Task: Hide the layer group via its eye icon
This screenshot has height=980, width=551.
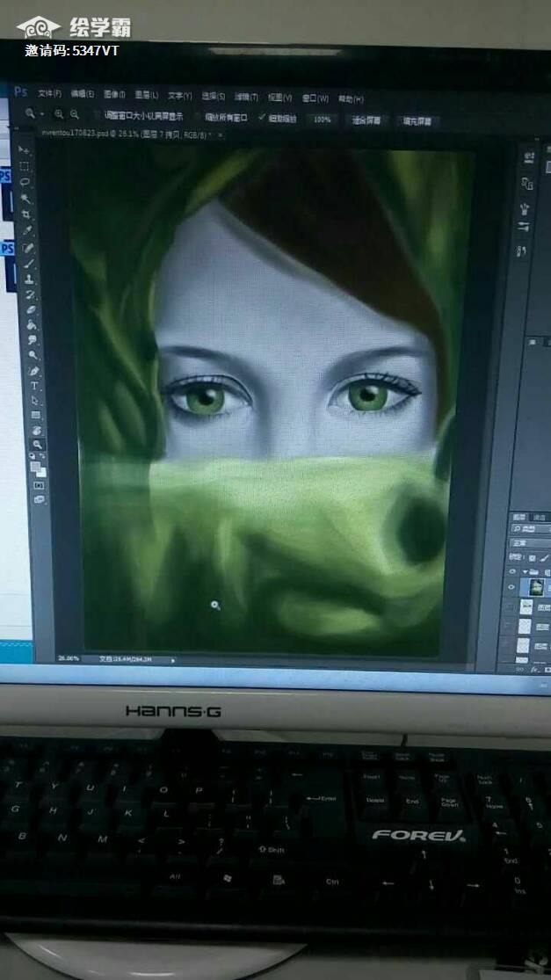Action: click(x=512, y=571)
